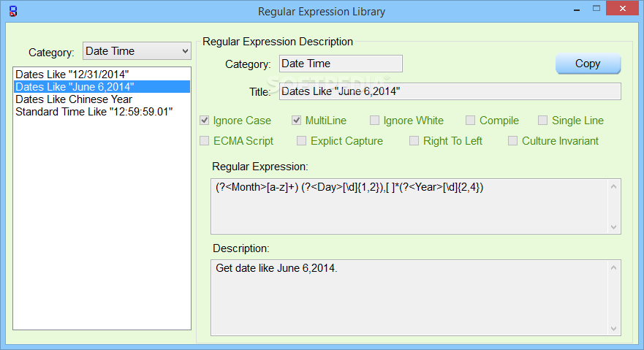Click the Category field containing Date Time
The image size is (644, 350).
coord(341,64)
